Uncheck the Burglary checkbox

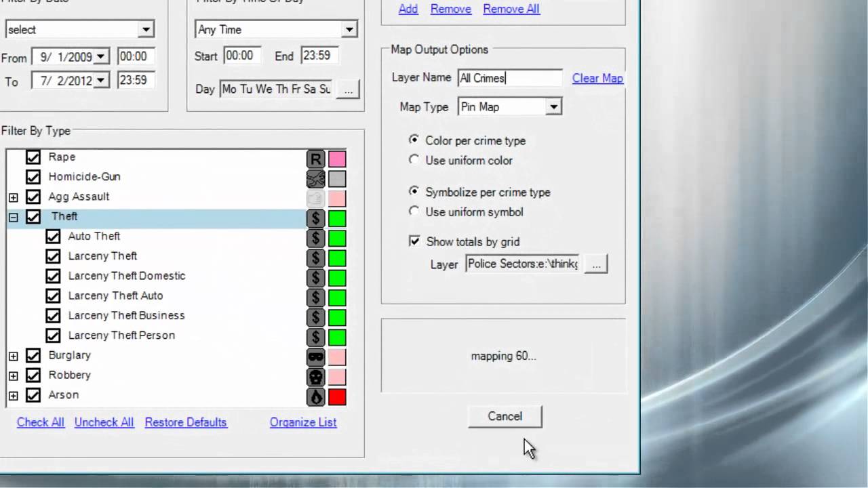[x=33, y=355]
